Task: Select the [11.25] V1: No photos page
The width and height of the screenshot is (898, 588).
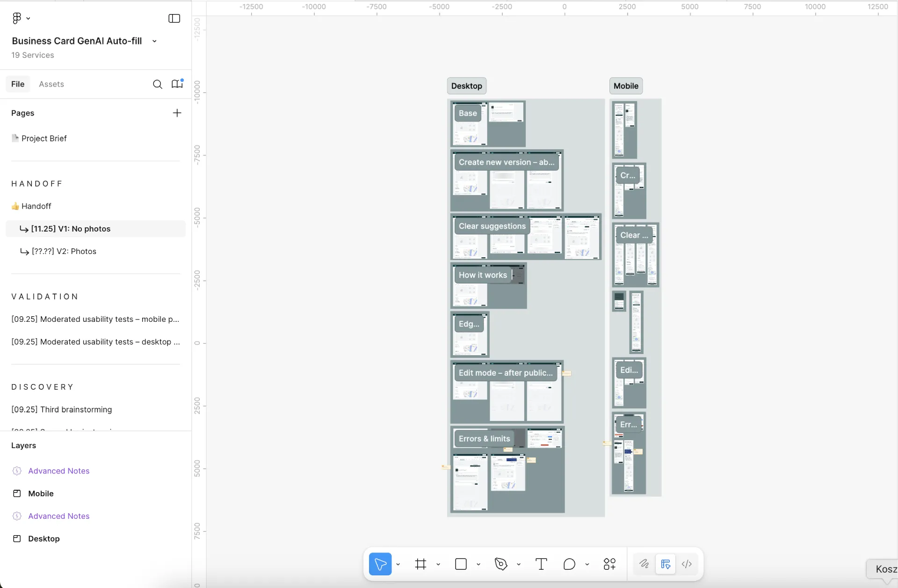Action: tap(95, 229)
